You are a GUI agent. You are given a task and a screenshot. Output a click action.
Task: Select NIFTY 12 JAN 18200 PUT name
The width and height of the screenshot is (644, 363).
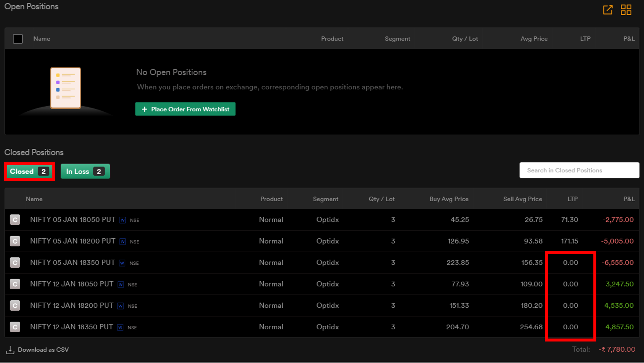[x=72, y=306]
